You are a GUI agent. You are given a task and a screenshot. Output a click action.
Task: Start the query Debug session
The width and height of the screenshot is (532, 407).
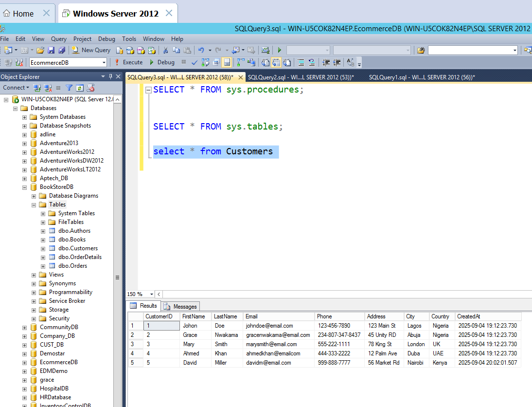point(165,62)
